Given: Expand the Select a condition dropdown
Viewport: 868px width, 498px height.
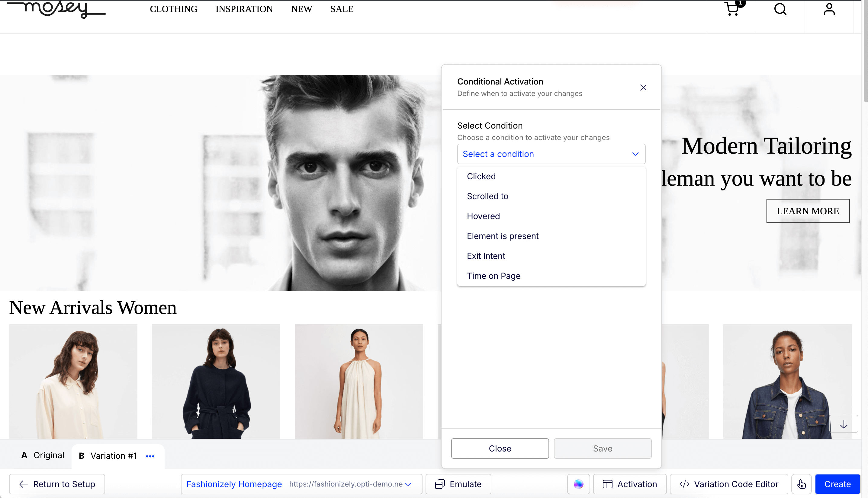Looking at the screenshot, I should [x=551, y=154].
